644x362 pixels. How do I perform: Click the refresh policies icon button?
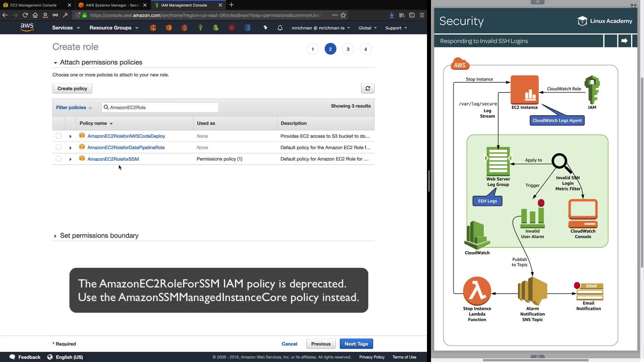[368, 88]
